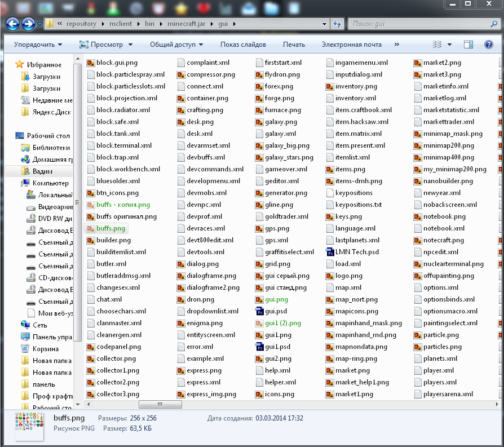Open gui.psd Photoshop file
Image resolution: width=504 pixels, height=447 pixels.
tap(276, 311)
